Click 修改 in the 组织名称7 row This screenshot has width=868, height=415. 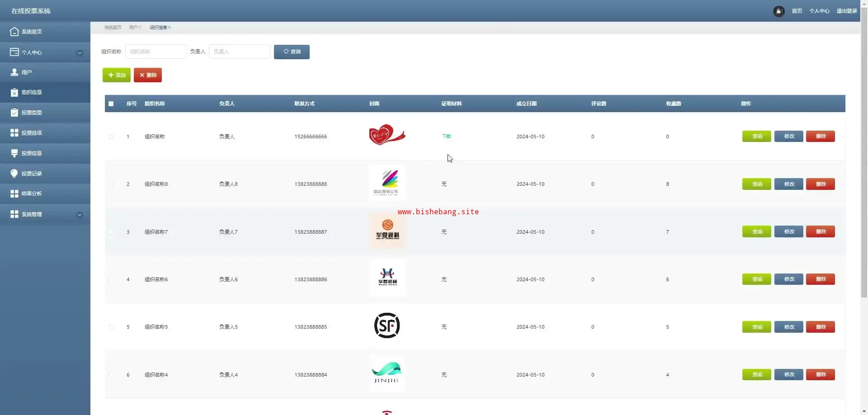click(x=789, y=232)
